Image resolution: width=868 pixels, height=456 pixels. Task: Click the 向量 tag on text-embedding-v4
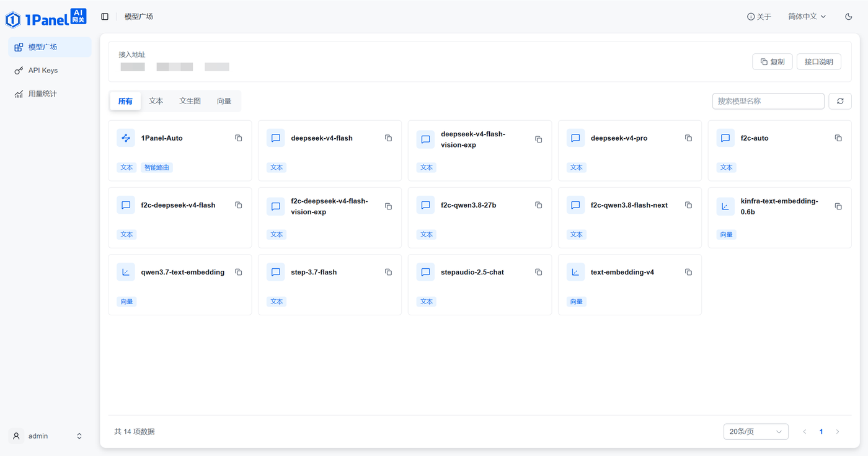pos(577,302)
